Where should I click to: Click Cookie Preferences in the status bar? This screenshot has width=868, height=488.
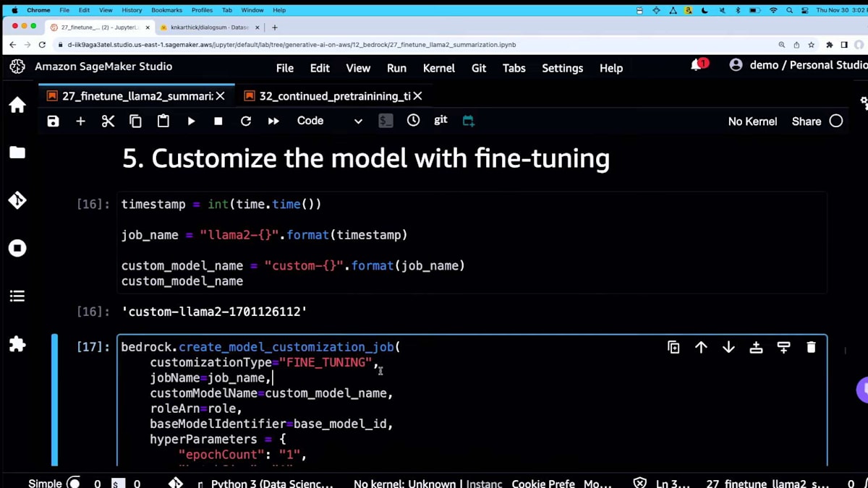coord(543,483)
